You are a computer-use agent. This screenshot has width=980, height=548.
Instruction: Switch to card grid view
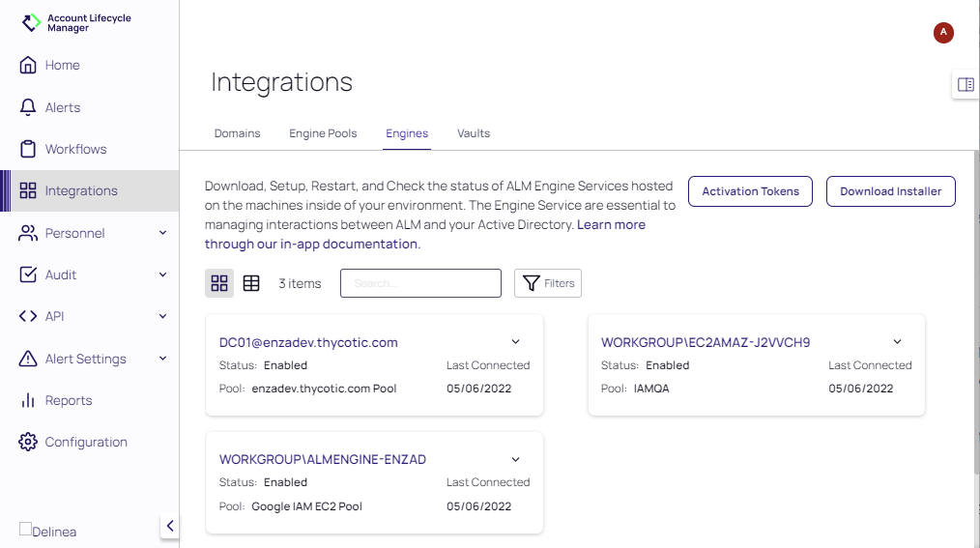pos(219,283)
